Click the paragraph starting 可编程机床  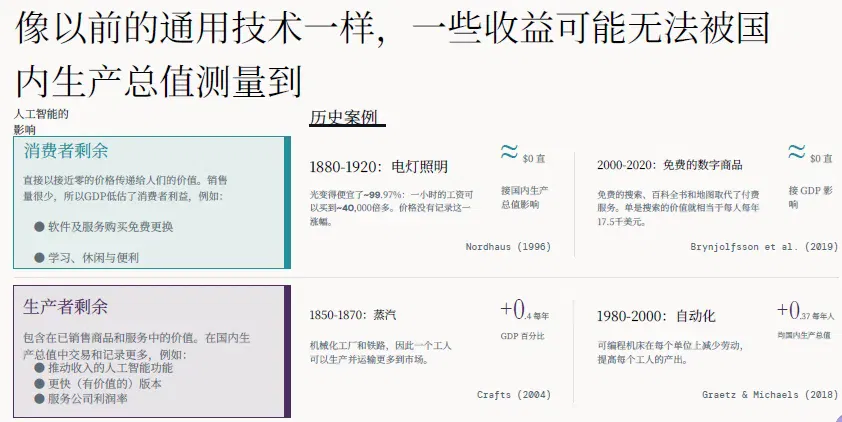670,352
